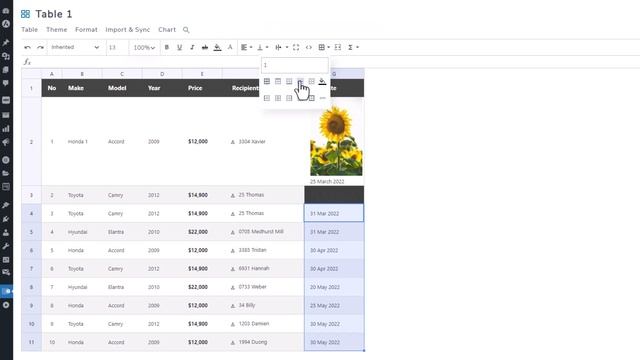
Task: Open the 100% zoom dropdown
Action: (144, 47)
